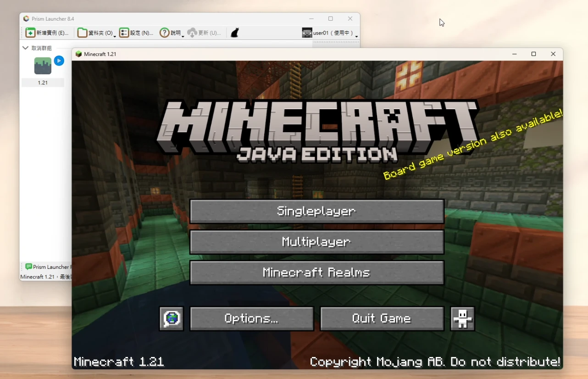The height and width of the screenshot is (379, 588).
Task: Click the blue play badge on instance 1.21
Action: pyautogui.click(x=59, y=61)
